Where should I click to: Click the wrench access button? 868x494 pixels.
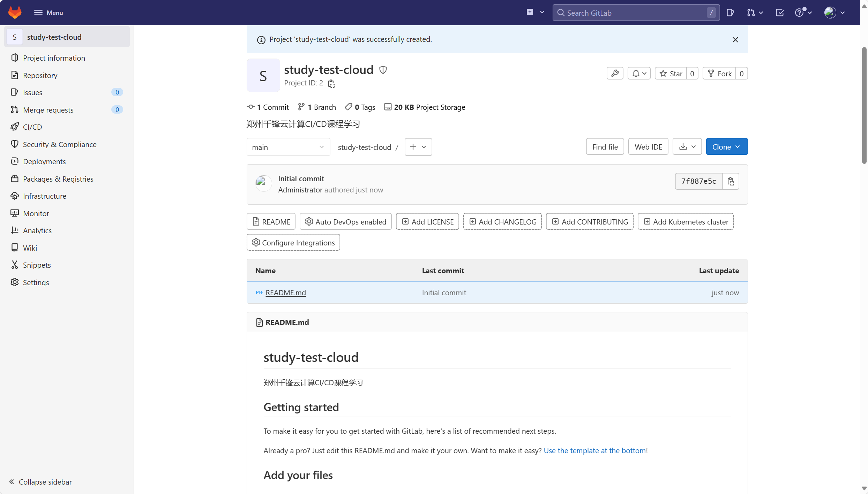coord(615,74)
